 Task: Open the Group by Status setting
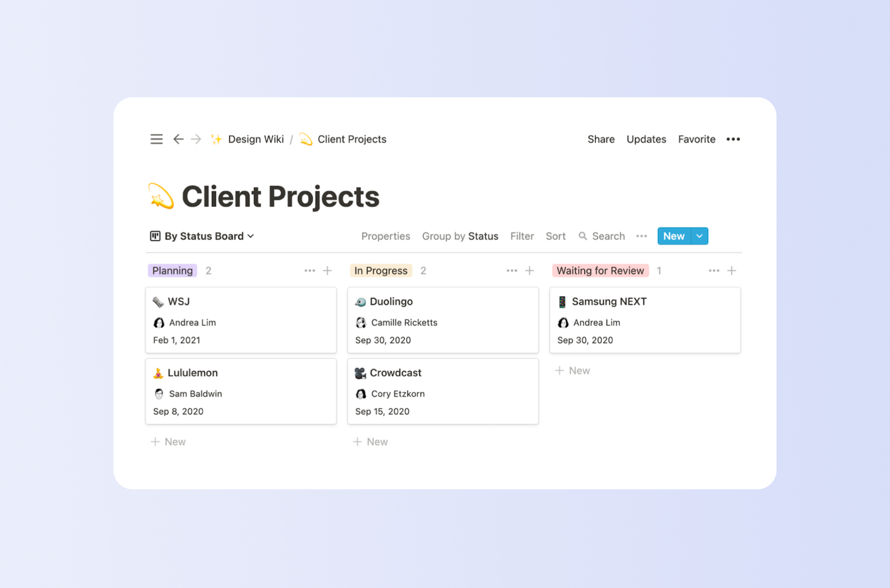pyautogui.click(x=460, y=236)
